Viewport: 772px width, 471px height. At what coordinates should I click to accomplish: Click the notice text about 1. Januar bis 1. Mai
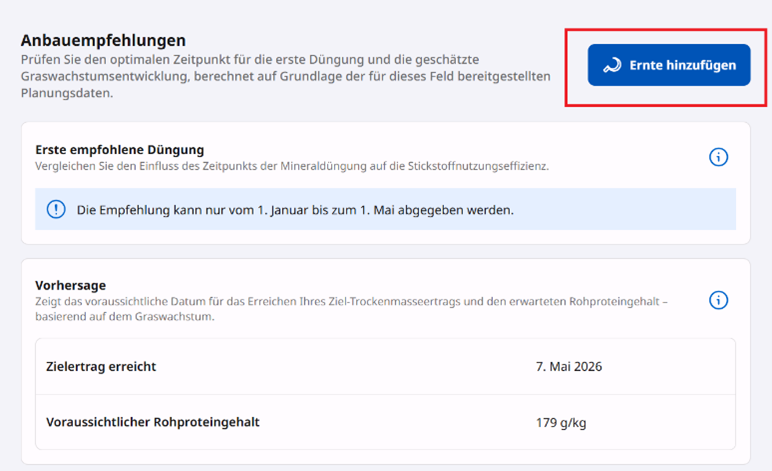click(x=295, y=210)
